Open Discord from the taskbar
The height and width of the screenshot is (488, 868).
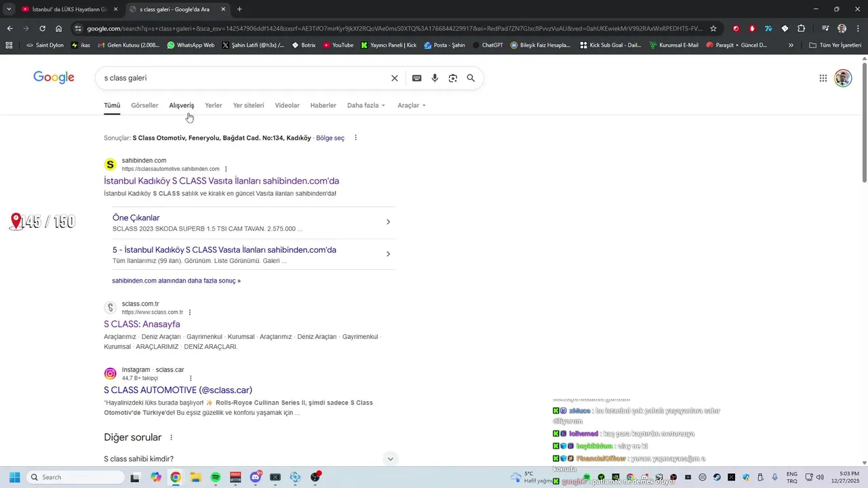pos(256,477)
